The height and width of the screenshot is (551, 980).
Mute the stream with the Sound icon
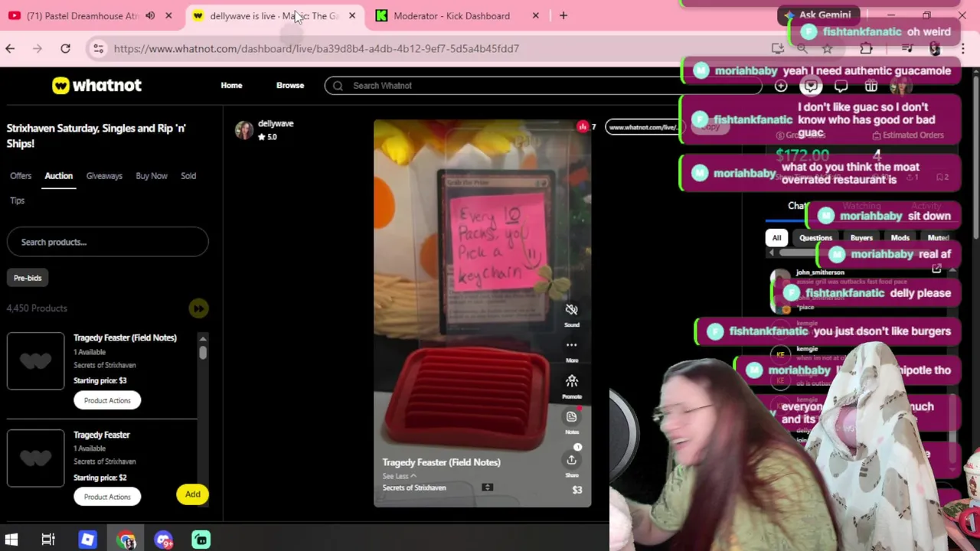(x=571, y=310)
